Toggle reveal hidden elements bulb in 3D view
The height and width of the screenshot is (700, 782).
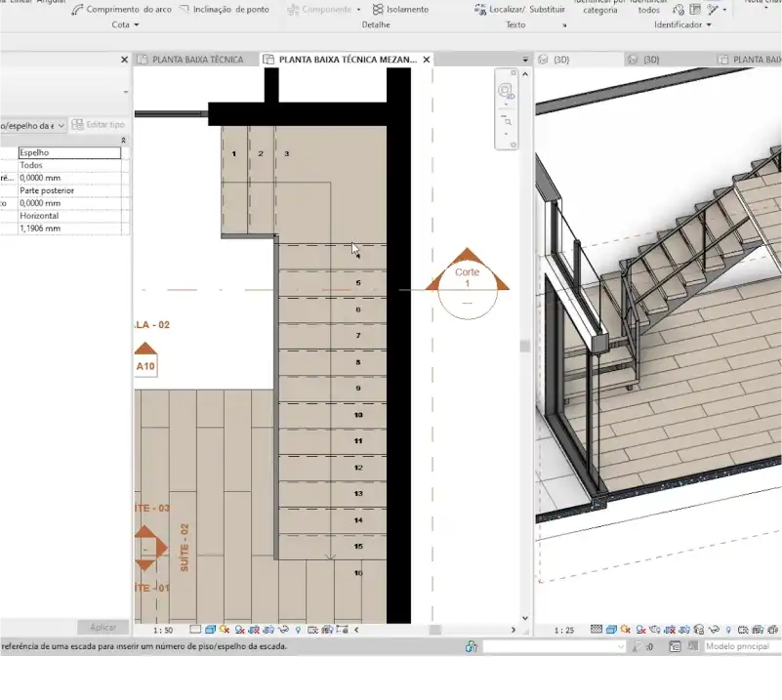click(728, 630)
